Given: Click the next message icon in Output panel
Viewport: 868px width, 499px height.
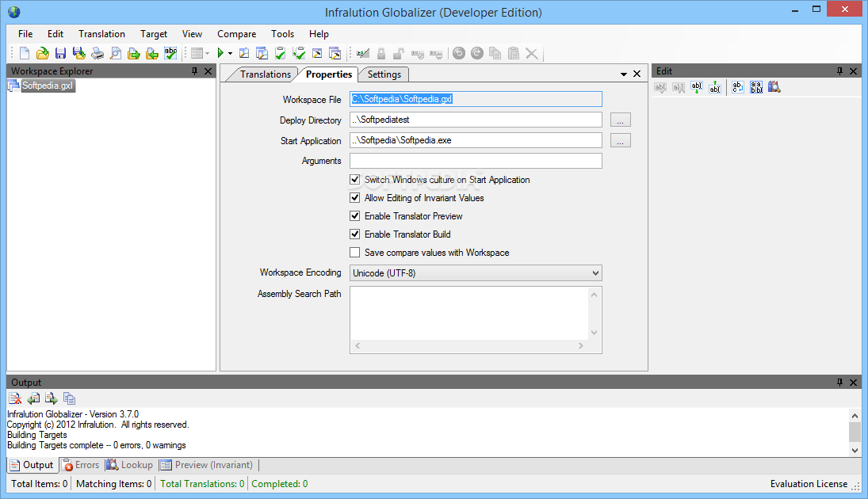Looking at the screenshot, I should tap(52, 398).
